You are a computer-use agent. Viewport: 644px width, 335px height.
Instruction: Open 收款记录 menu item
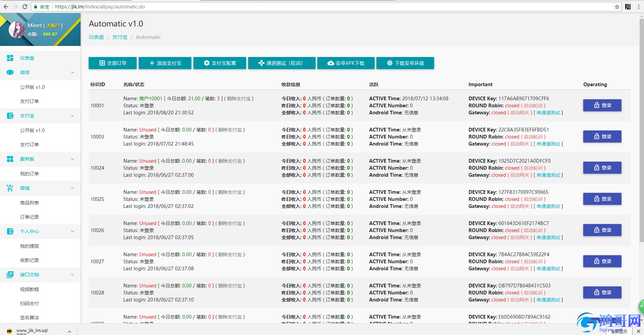pyautogui.click(x=30, y=260)
